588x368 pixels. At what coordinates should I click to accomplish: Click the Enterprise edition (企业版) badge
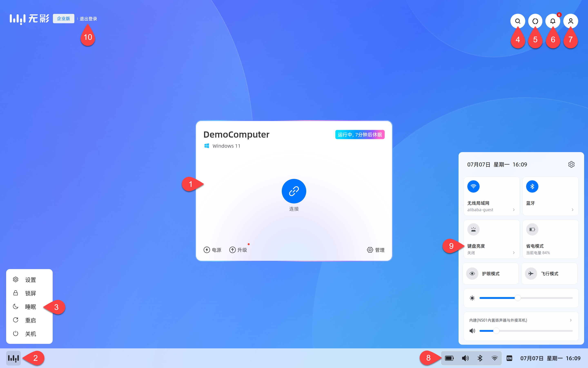pyautogui.click(x=63, y=18)
